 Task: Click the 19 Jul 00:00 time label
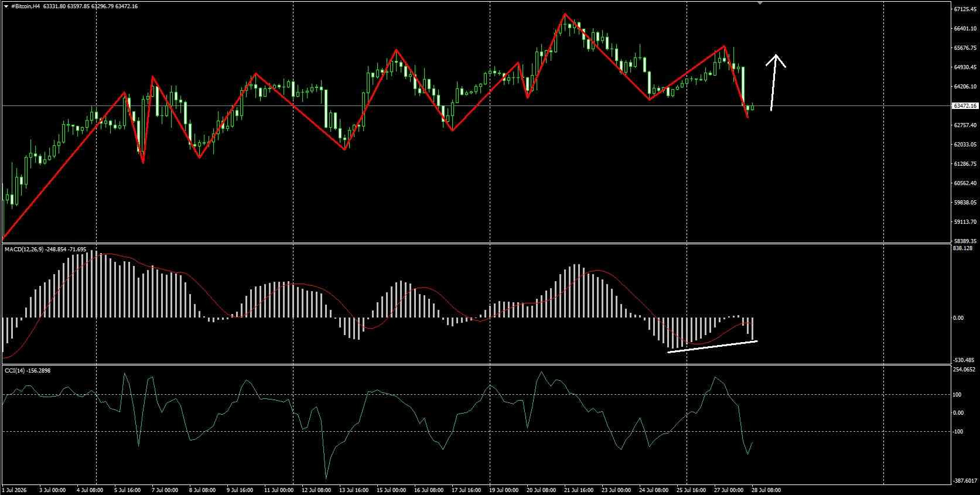tap(504, 490)
